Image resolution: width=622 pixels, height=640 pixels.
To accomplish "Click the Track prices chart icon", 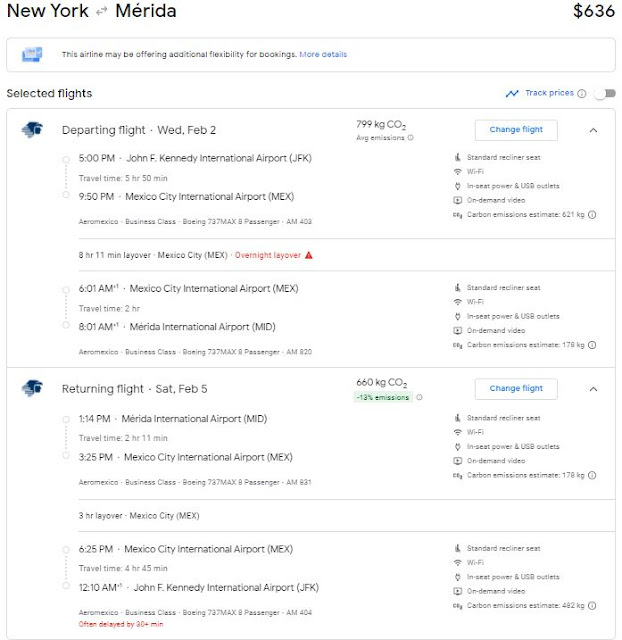I will pos(512,94).
